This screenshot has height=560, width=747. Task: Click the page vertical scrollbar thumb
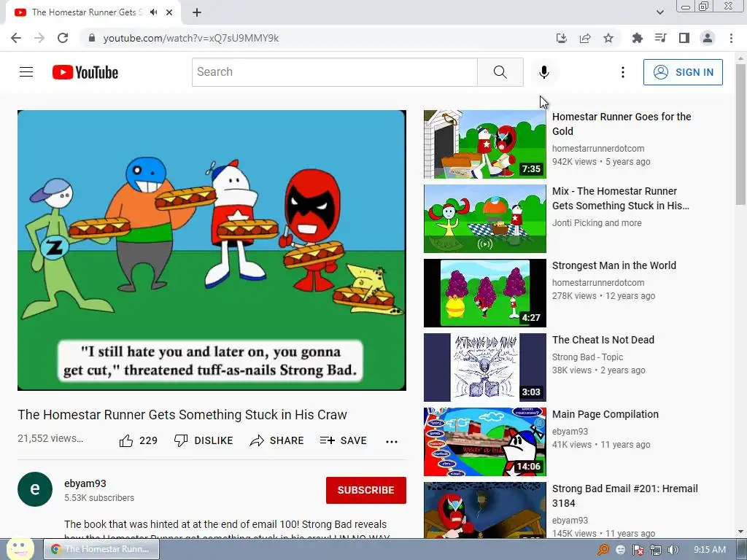pos(740,134)
